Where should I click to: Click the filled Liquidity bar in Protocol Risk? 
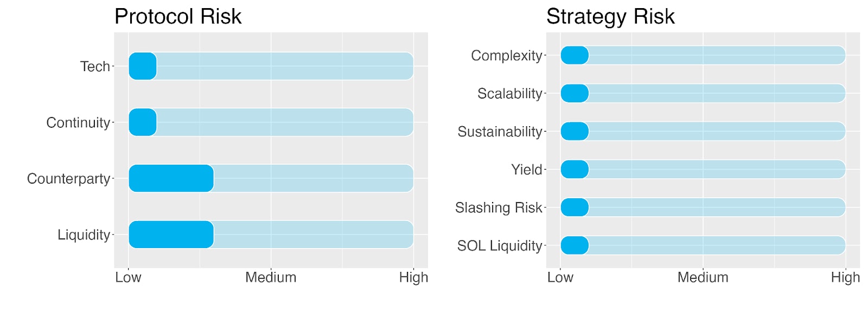click(171, 235)
